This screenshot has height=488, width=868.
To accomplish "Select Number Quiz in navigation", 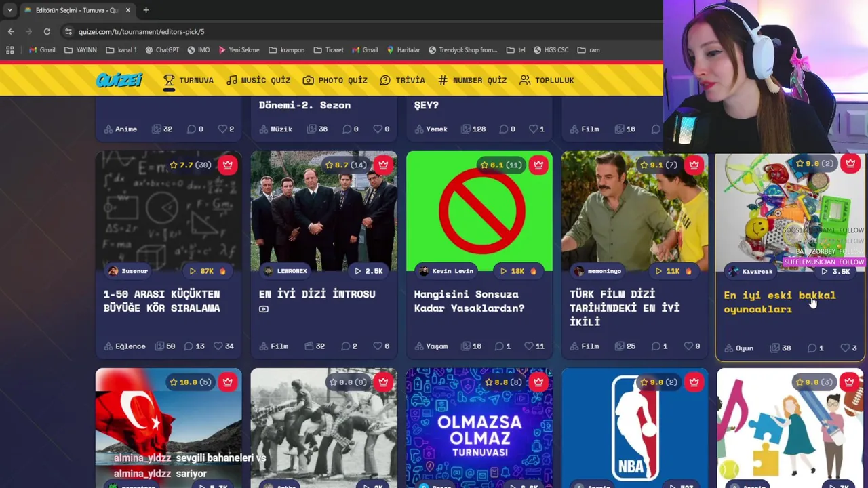I will pyautogui.click(x=472, y=80).
